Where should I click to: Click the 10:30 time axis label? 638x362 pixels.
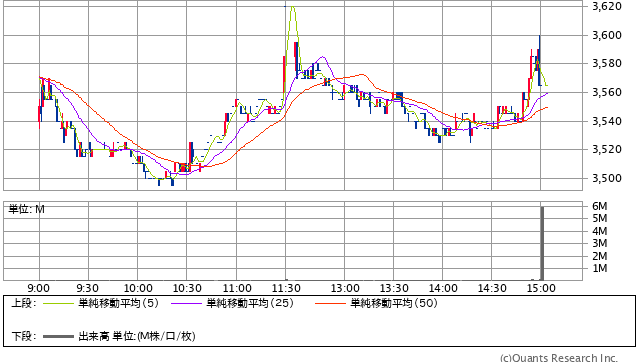187,288
